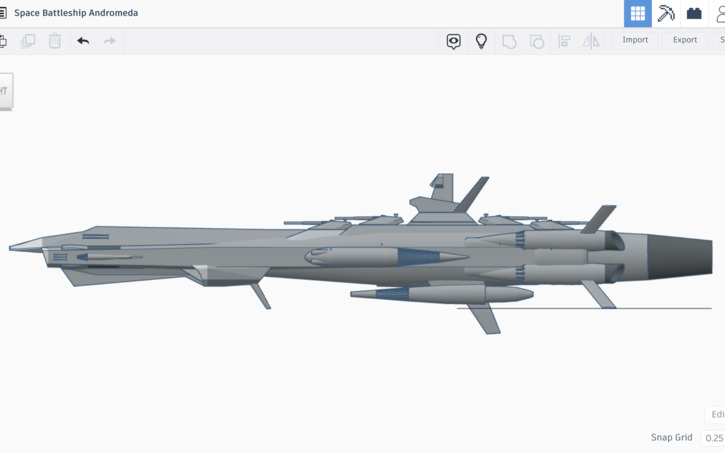725x453 pixels.
Task: Click the Edit Grid button
Action: 715,414
